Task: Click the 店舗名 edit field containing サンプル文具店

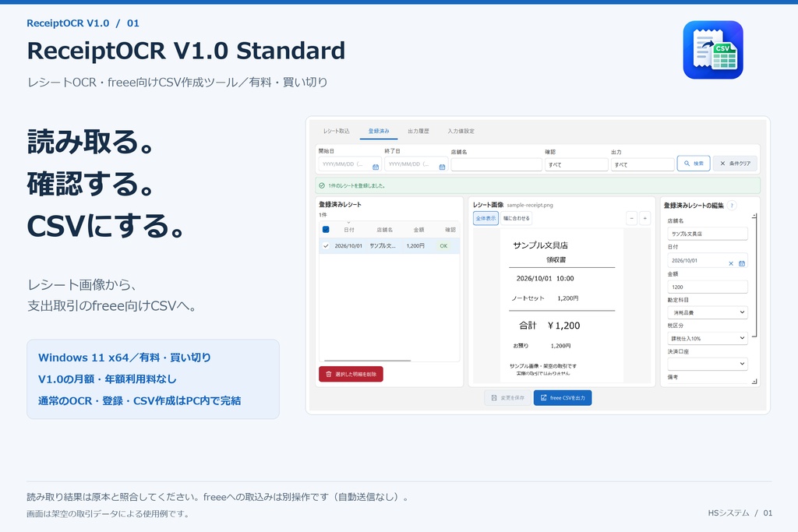Action: coord(708,234)
